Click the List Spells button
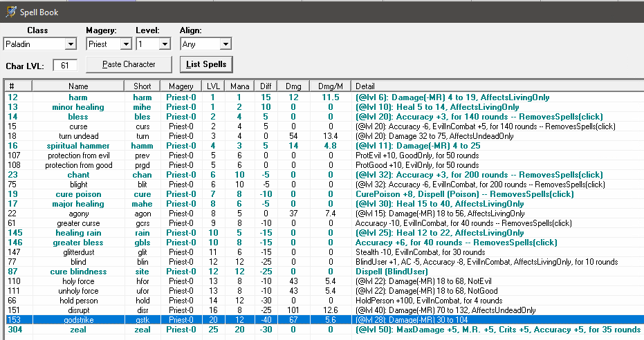 [206, 64]
